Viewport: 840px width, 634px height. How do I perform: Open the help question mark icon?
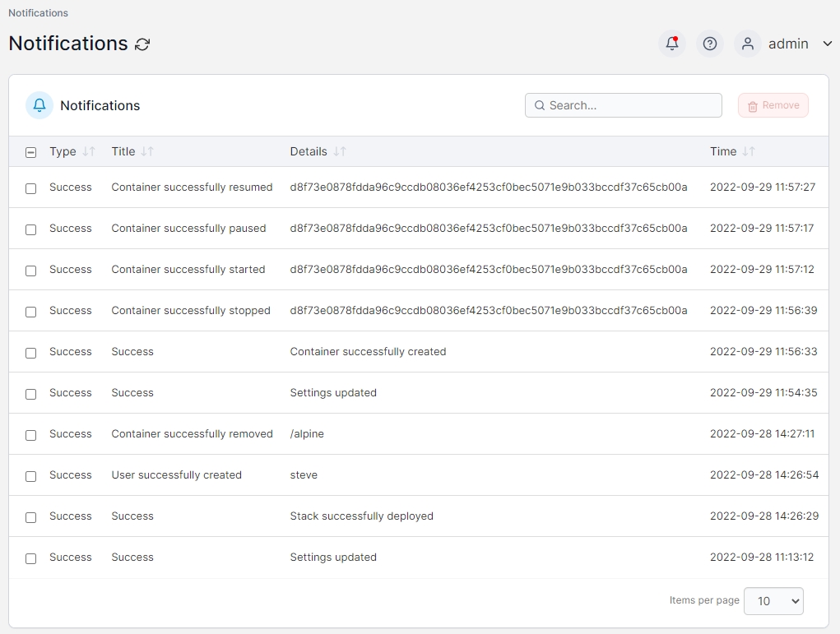pyautogui.click(x=710, y=44)
